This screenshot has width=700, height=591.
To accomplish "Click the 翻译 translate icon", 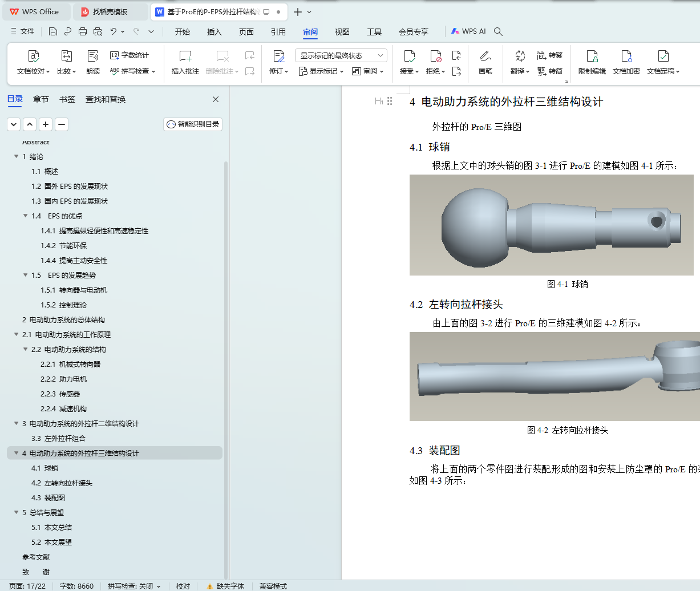I will point(520,56).
